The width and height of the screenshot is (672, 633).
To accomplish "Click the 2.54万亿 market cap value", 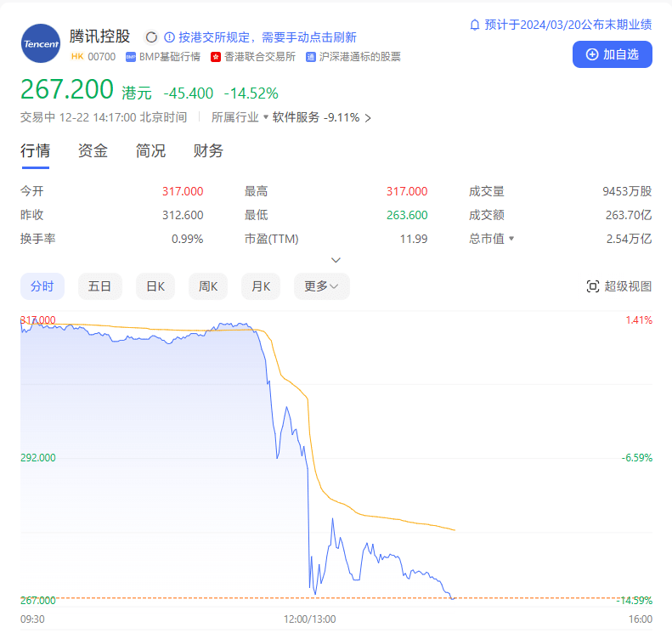I will 629,239.
